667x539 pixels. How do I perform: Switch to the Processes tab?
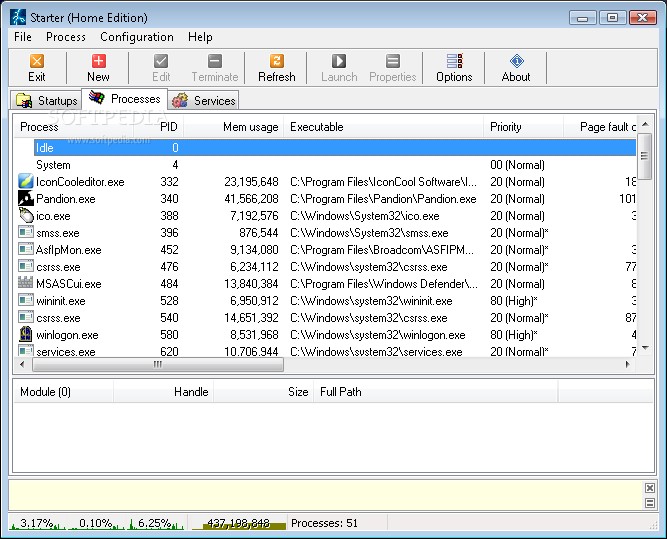coord(124,99)
